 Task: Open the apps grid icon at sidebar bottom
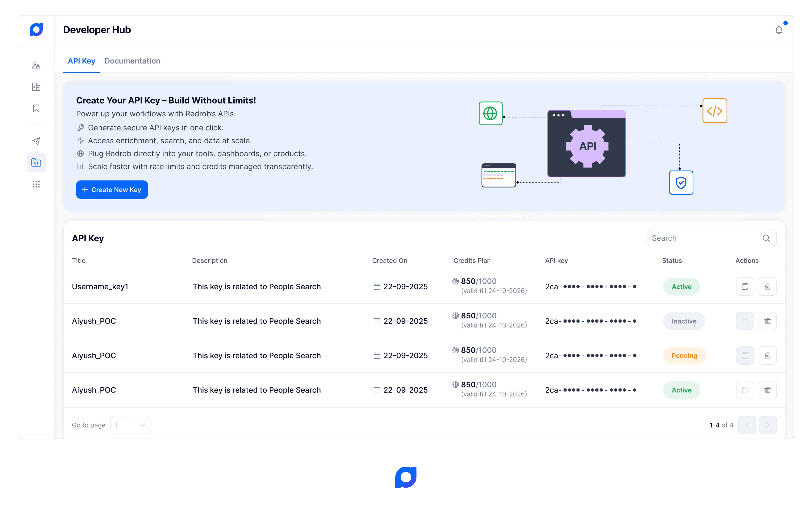36,184
